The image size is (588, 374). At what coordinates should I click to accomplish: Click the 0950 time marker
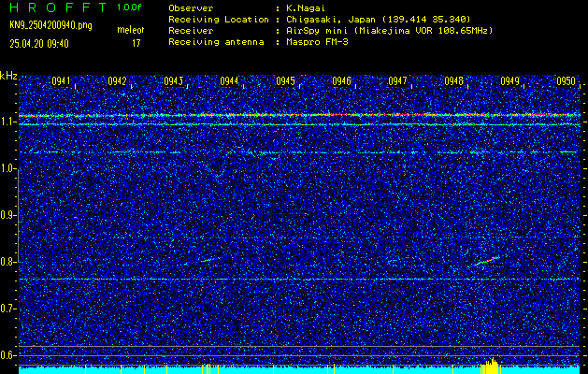point(566,81)
